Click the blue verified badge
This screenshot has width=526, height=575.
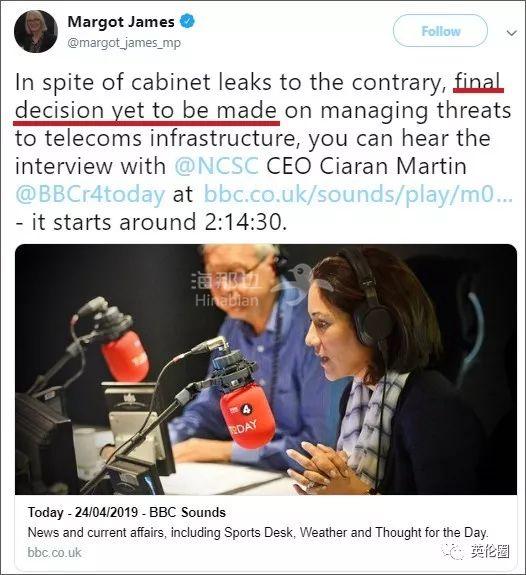(x=187, y=22)
